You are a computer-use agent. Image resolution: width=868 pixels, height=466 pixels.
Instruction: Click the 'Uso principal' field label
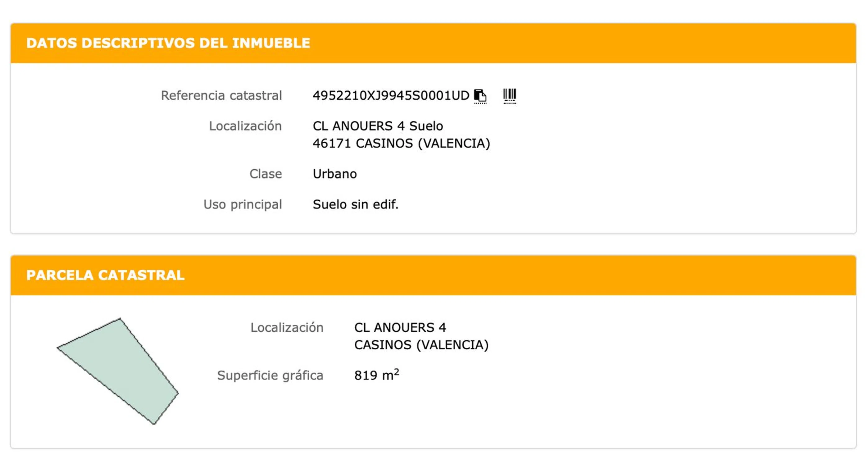pyautogui.click(x=243, y=205)
